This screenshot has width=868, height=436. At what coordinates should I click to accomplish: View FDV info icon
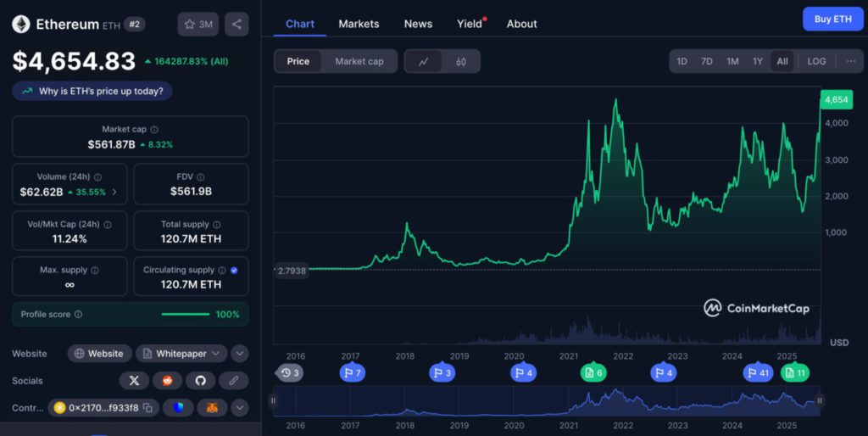pos(200,177)
